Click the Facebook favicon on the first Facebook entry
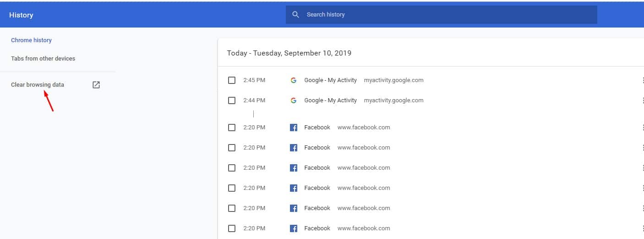Screen dimensions: 644x239 294,128
